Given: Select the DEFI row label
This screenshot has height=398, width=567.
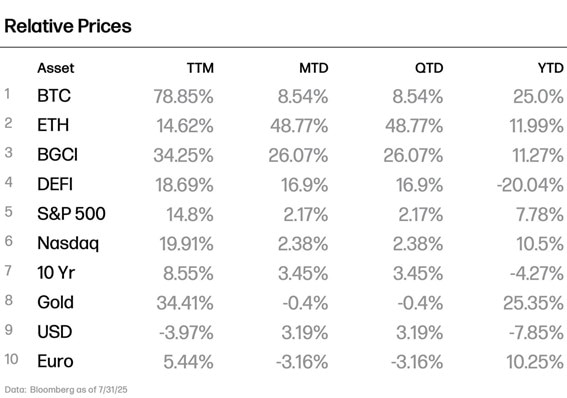Looking at the screenshot, I should (x=55, y=184).
